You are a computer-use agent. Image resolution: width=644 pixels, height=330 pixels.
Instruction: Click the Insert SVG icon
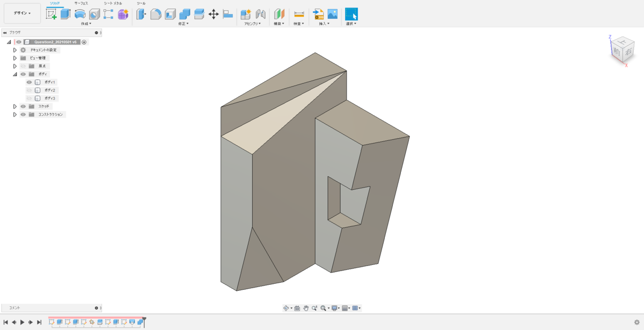pos(318,14)
